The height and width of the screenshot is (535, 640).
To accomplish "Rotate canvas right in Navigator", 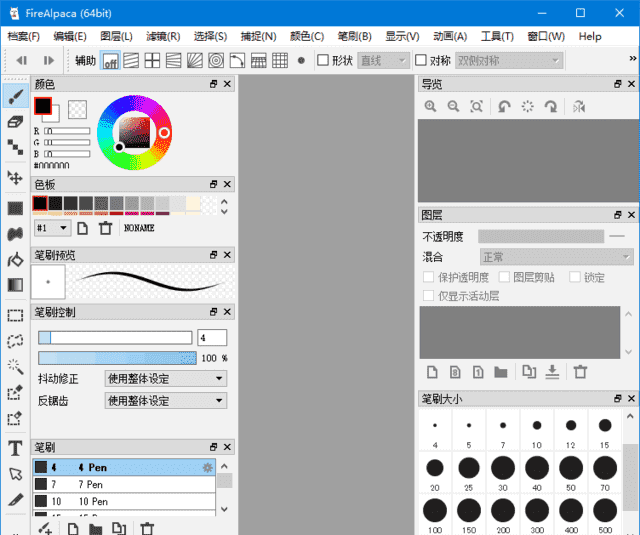I will tap(551, 107).
